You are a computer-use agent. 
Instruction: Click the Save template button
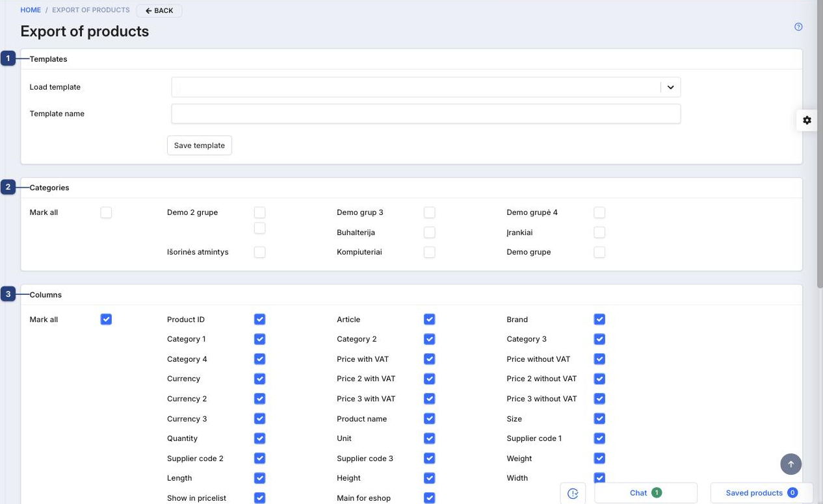(200, 145)
